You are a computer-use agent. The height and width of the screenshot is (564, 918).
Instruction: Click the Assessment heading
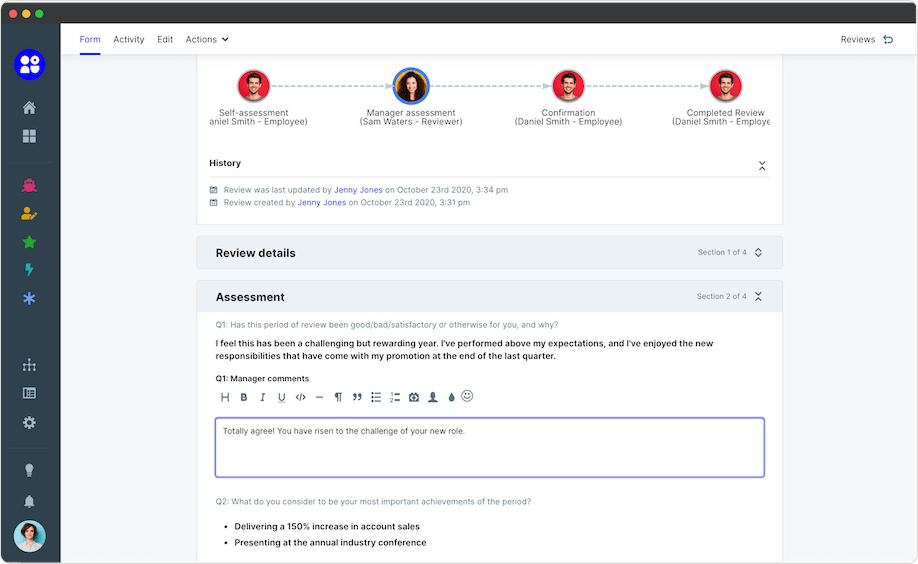[x=250, y=297]
